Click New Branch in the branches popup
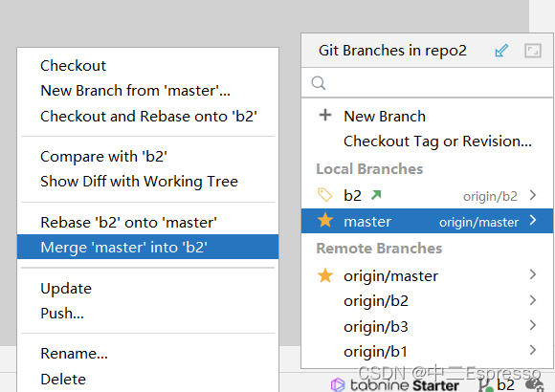Image resolution: width=555 pixels, height=392 pixels. (x=385, y=117)
